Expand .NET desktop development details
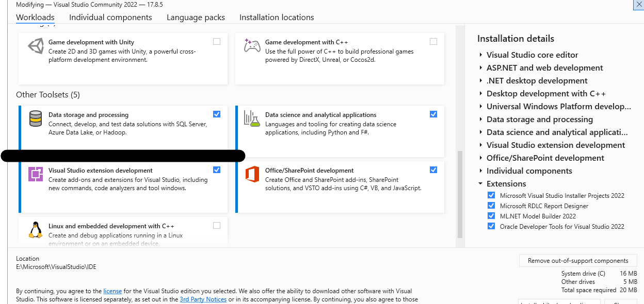The height and width of the screenshot is (304, 644). (480, 80)
